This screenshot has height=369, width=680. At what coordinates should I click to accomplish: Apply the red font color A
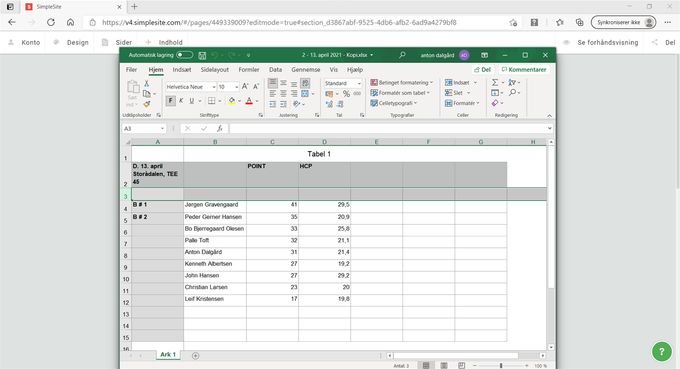[249, 101]
